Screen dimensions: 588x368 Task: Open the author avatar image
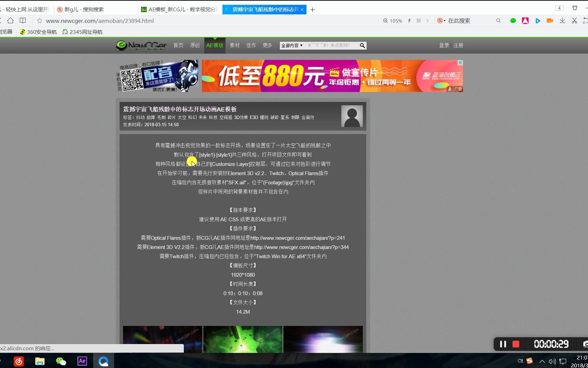point(352,116)
